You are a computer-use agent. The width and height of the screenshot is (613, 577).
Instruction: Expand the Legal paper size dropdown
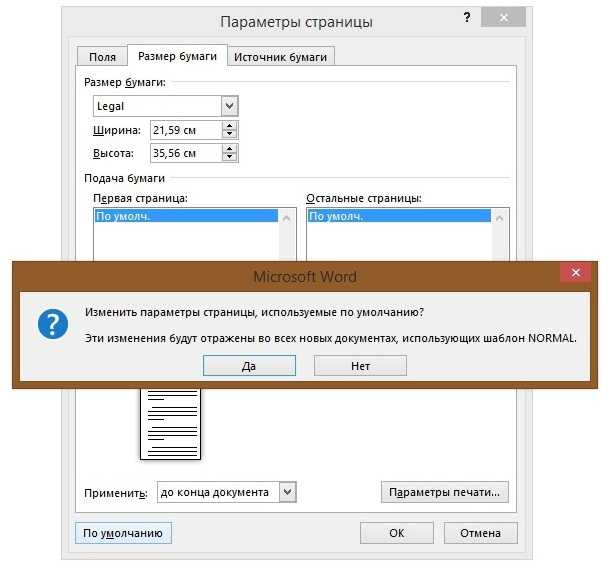(x=229, y=106)
